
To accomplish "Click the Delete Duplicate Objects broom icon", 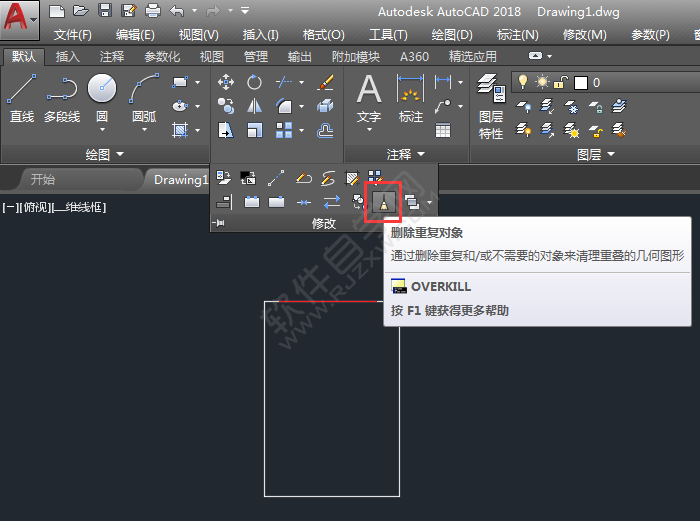I will click(x=383, y=203).
